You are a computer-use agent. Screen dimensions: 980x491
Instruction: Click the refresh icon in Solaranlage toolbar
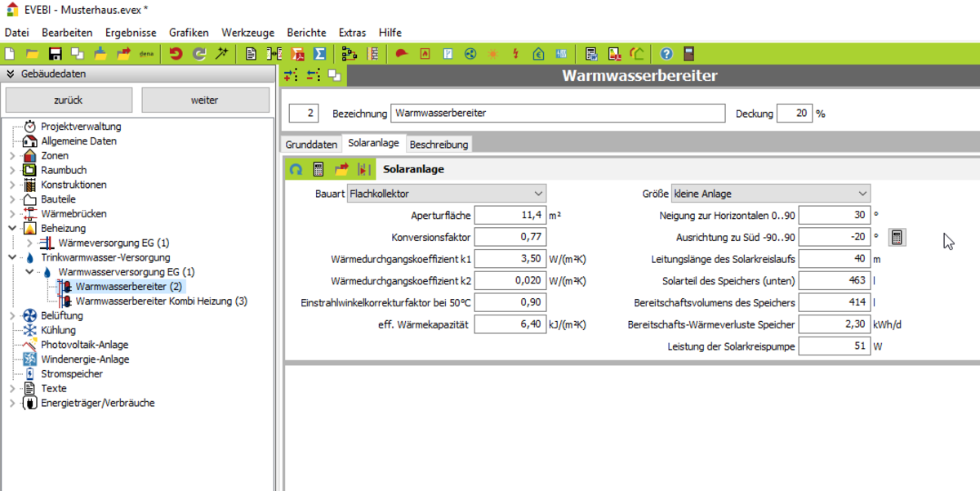click(296, 170)
